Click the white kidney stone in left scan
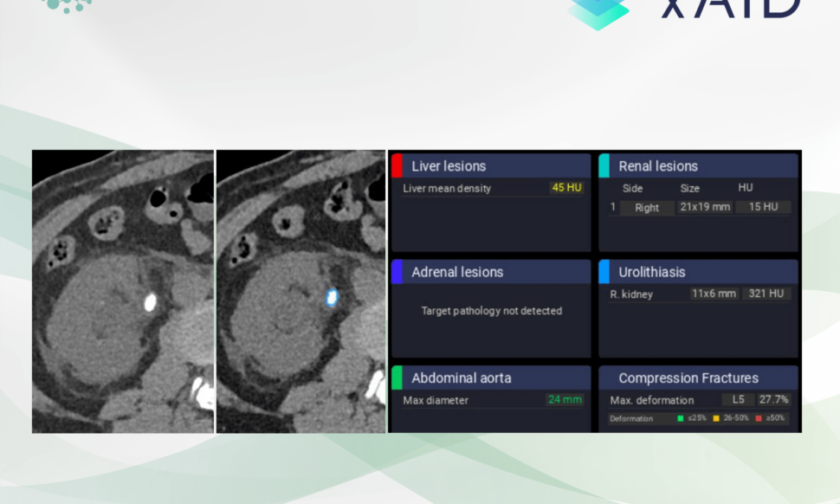This screenshot has height=504, width=840. [151, 302]
